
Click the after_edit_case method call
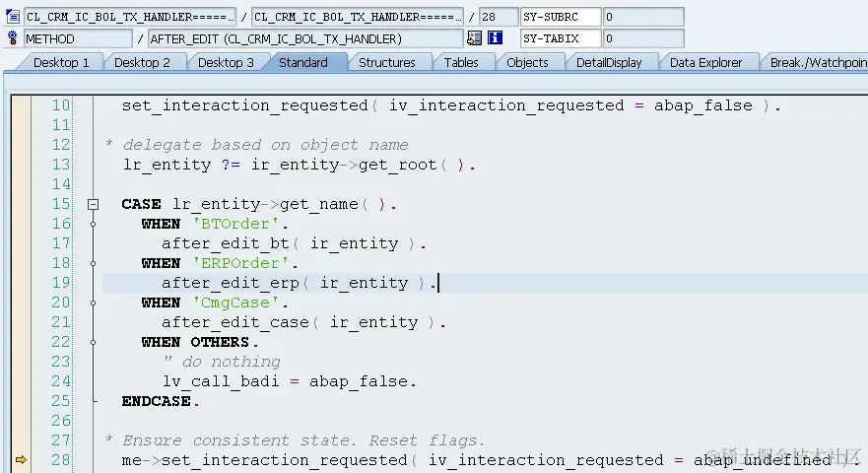(x=303, y=322)
